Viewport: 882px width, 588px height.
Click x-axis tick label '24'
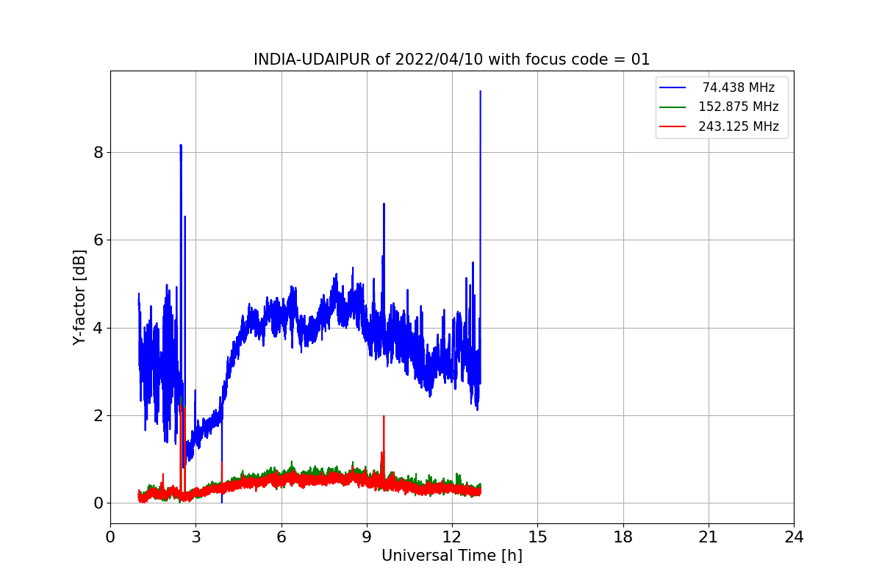point(794,537)
